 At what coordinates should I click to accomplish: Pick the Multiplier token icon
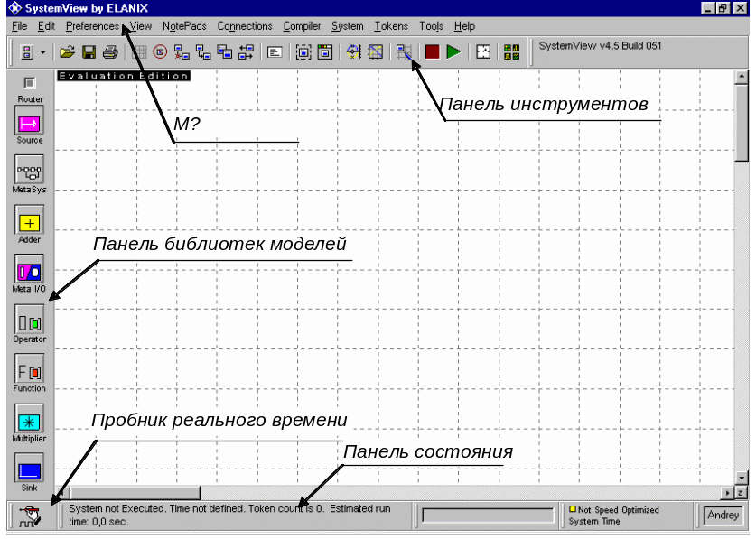[x=30, y=420]
